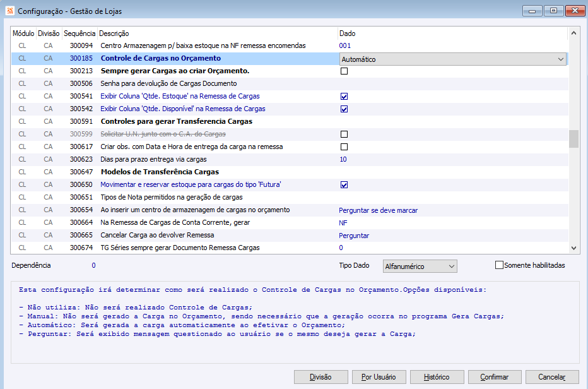Screen dimensions: 588x389
Task: Select row 'Cancelar Carga ao devolver Remessa'
Action: point(290,235)
